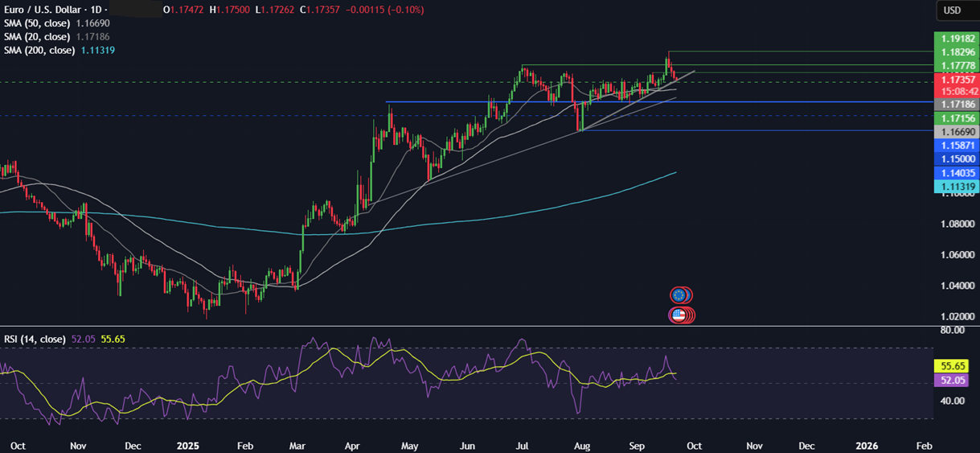
Task: Select the SMA (20, close) indicator legend
Action: point(39,37)
